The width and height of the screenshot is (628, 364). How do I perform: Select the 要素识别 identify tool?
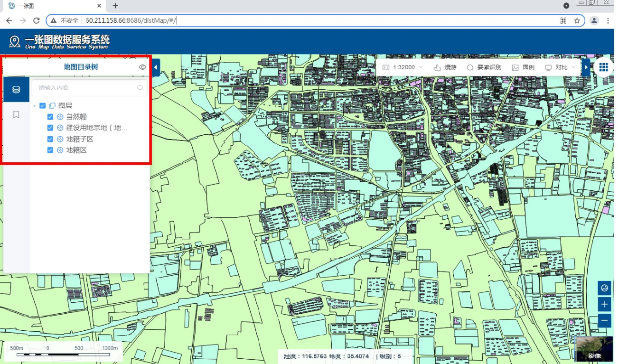tap(484, 67)
